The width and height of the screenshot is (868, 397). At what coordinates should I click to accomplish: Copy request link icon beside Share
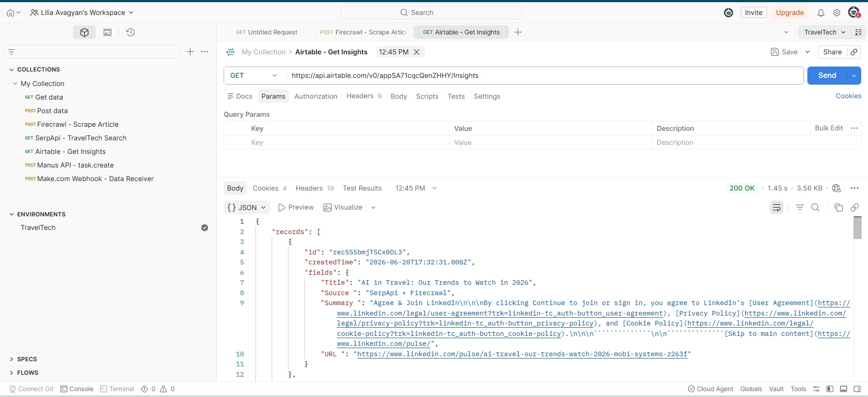pos(854,52)
